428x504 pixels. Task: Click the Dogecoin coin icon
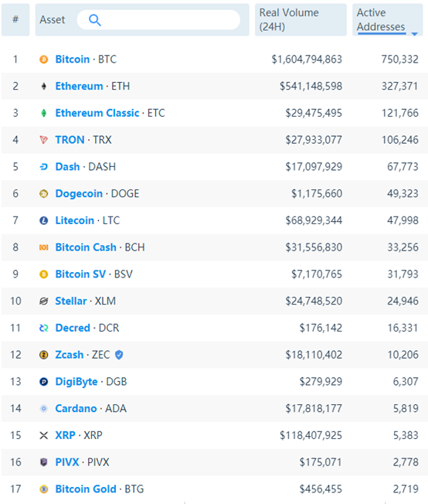tap(44, 193)
